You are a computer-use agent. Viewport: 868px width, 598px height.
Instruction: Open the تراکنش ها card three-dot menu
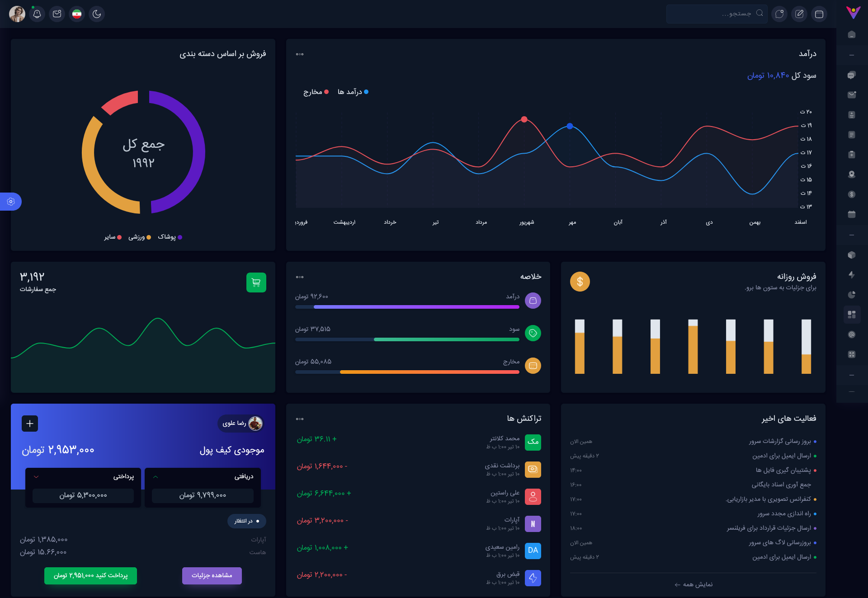coord(300,419)
